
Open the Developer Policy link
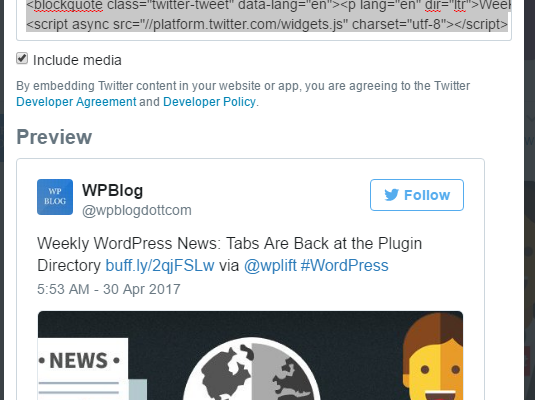(x=209, y=102)
